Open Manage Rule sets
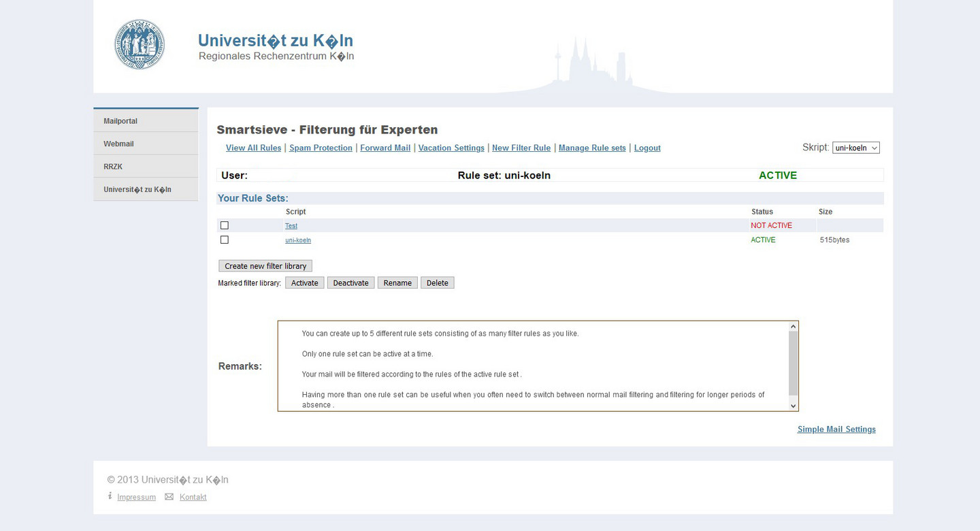The width and height of the screenshot is (980, 531). point(592,148)
